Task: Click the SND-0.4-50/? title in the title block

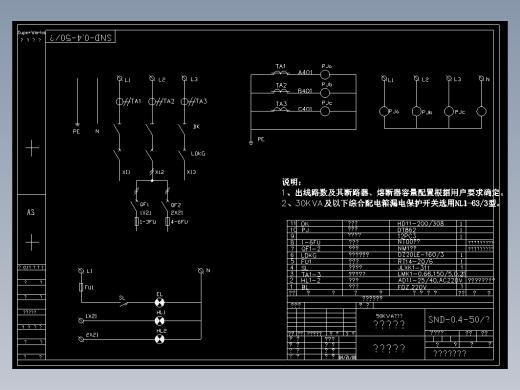Action: (459, 320)
